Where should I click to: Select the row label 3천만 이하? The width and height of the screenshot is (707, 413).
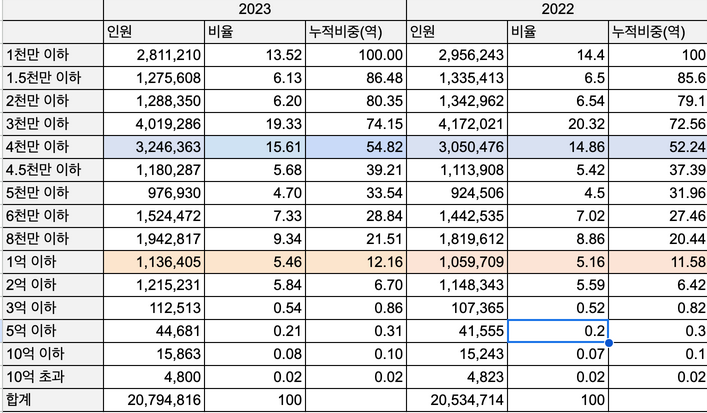coord(53,124)
